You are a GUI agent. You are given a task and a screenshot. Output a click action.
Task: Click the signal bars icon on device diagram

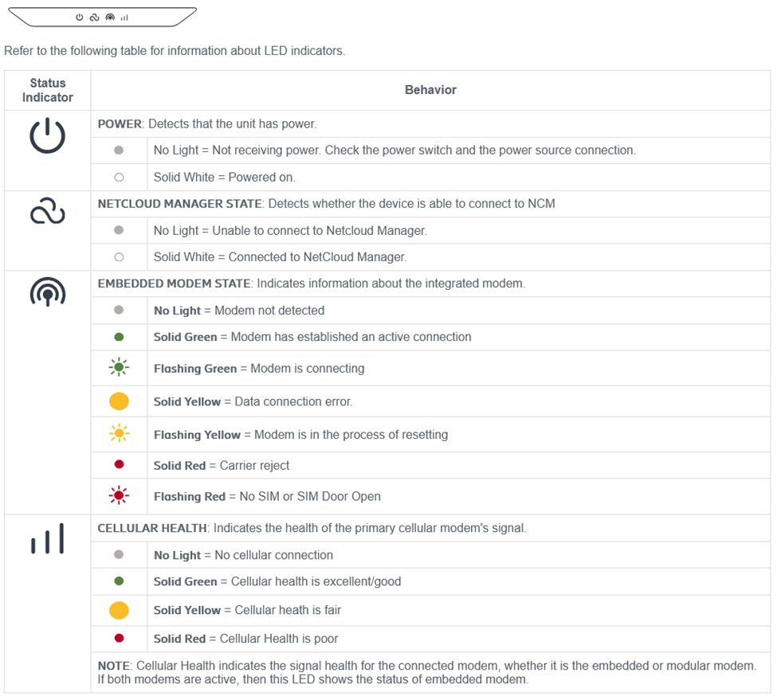[125, 18]
